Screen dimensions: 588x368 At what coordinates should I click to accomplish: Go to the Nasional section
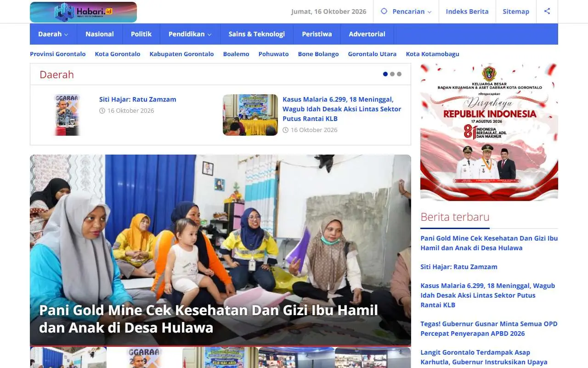pos(100,34)
